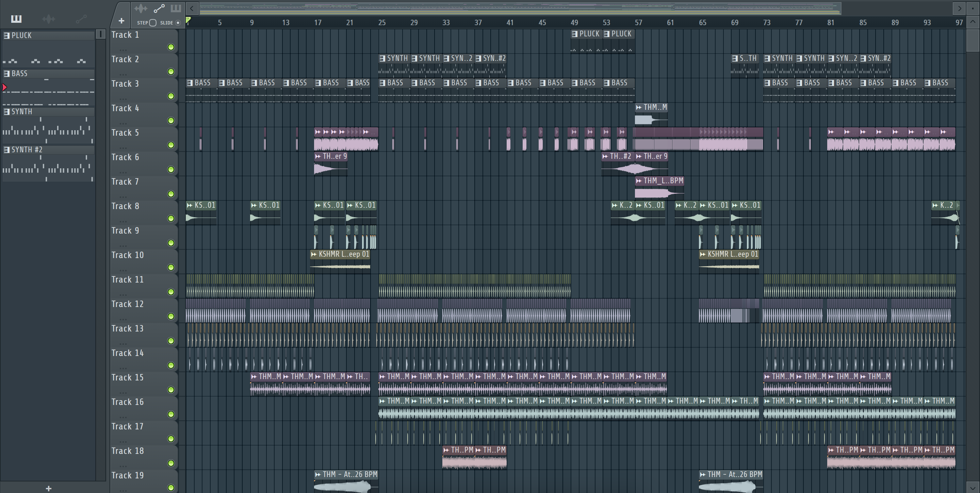Mute Track 19 with green LED

pyautogui.click(x=171, y=488)
